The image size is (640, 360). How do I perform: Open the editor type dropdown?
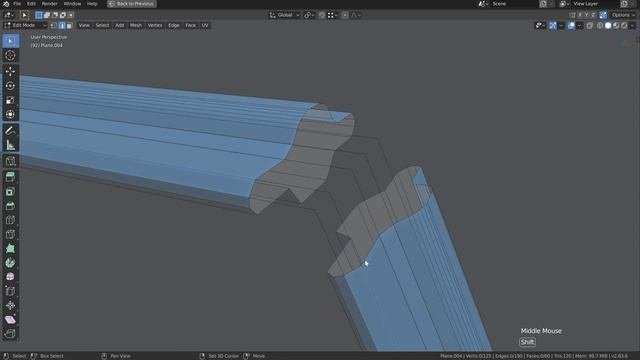pos(9,15)
